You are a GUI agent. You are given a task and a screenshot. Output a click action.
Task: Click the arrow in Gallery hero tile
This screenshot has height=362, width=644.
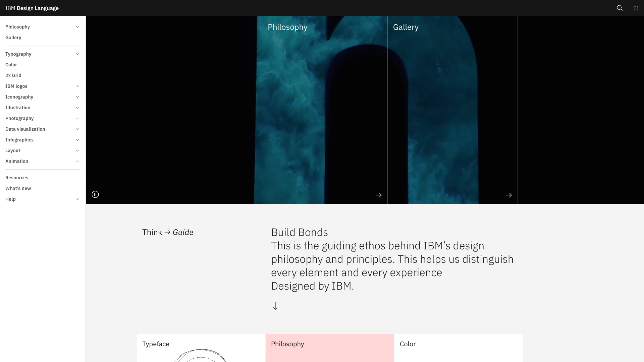[508, 195]
